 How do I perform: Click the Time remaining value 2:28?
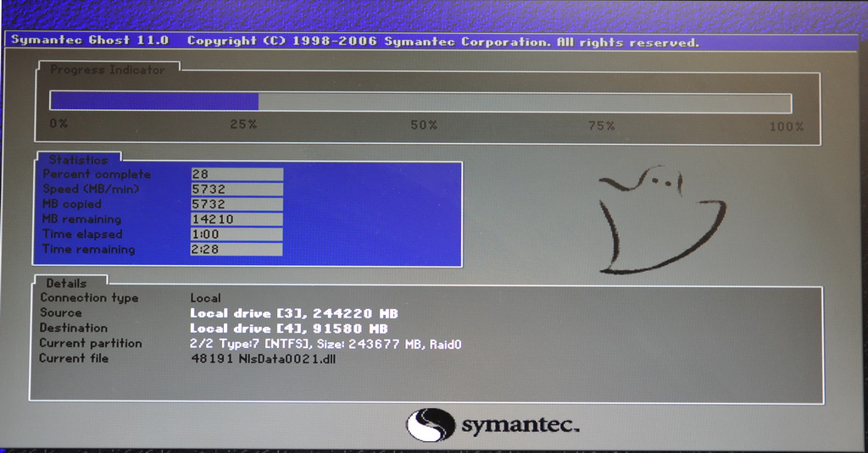[236, 250]
